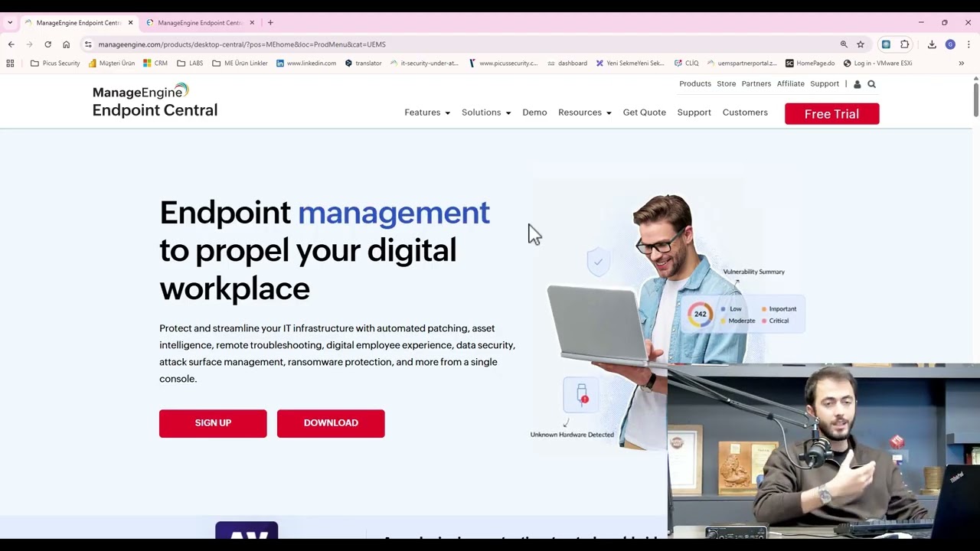Open the Affiliate link in top bar
Screen dimensions: 980x551
pyautogui.click(x=790, y=84)
